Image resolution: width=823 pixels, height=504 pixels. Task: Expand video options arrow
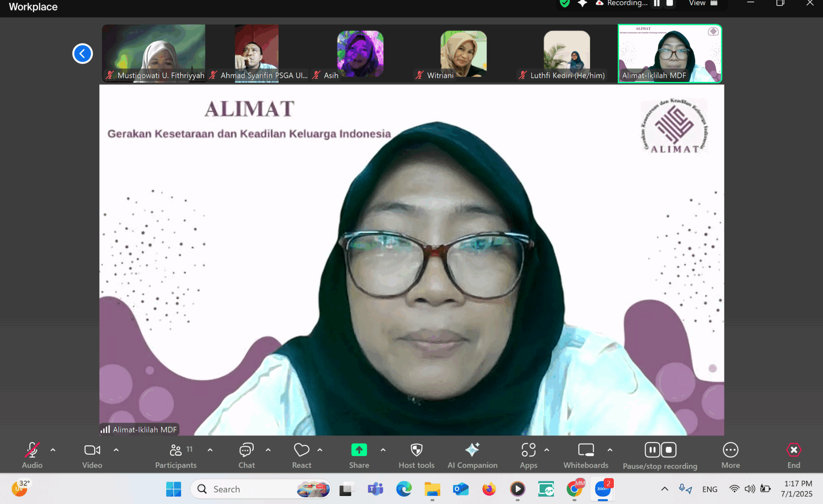(116, 450)
